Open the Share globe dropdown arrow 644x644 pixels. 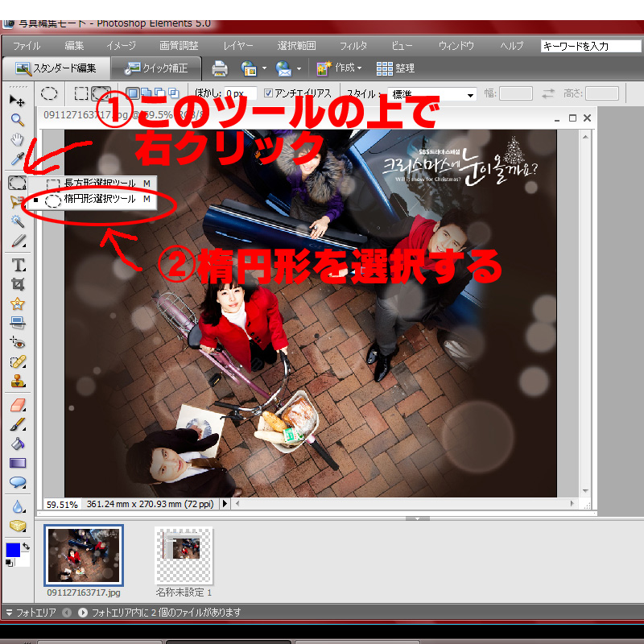299,68
